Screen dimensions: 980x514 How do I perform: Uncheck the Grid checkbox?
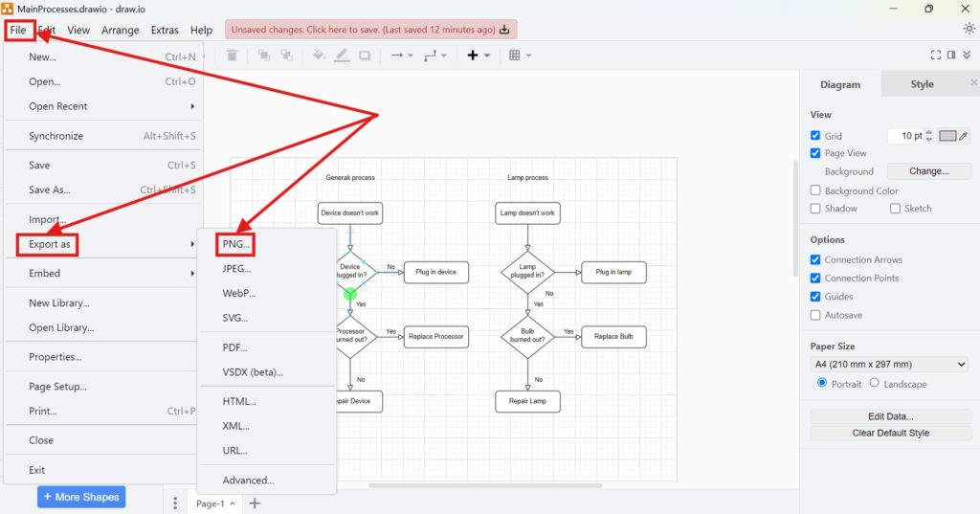pos(815,136)
